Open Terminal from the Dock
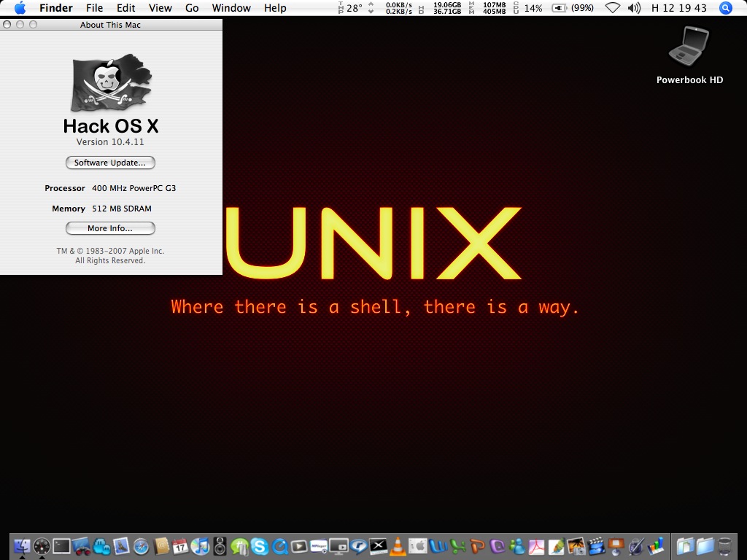The width and height of the screenshot is (747, 560). pos(61,546)
